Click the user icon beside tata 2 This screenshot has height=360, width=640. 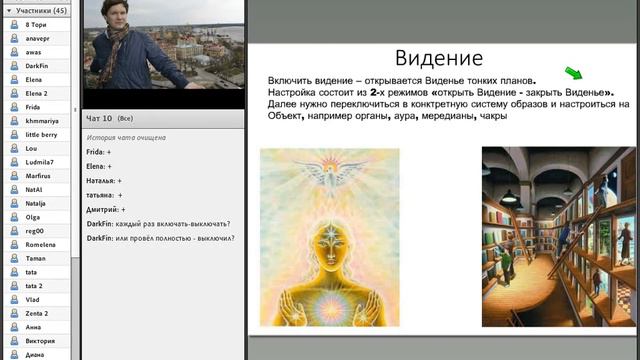click(x=14, y=286)
